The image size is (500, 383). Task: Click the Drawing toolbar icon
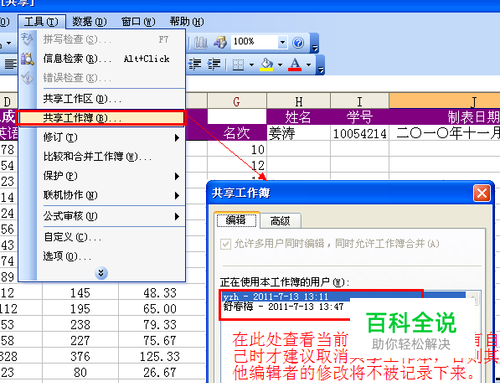220,42
